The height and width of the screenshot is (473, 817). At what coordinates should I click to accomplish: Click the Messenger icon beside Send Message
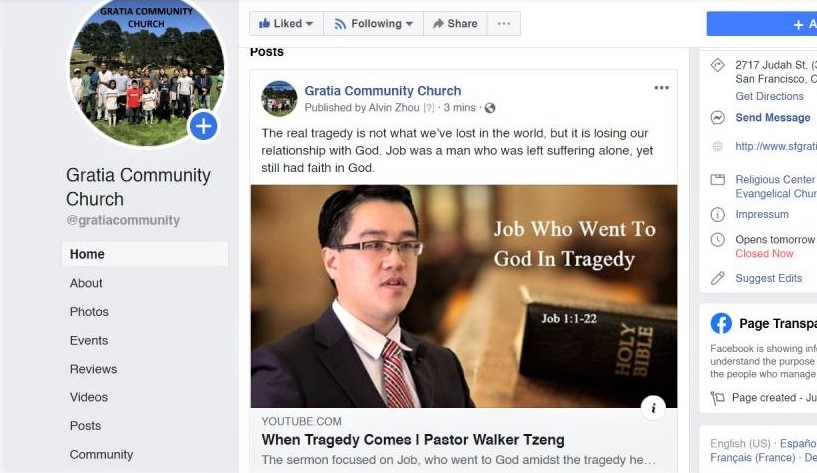[717, 118]
